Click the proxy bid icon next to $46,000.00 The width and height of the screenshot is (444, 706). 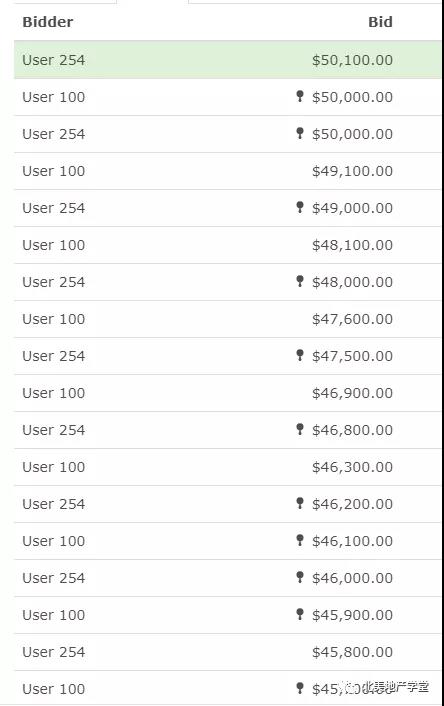(300, 577)
